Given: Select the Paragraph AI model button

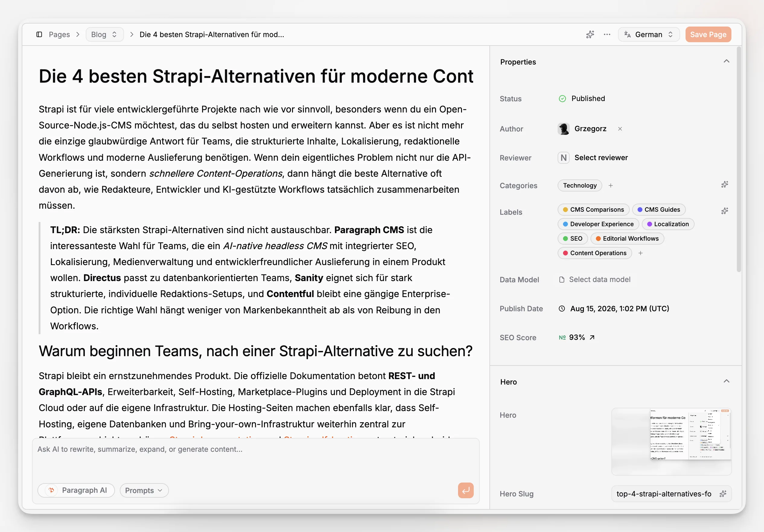Looking at the screenshot, I should (x=76, y=491).
